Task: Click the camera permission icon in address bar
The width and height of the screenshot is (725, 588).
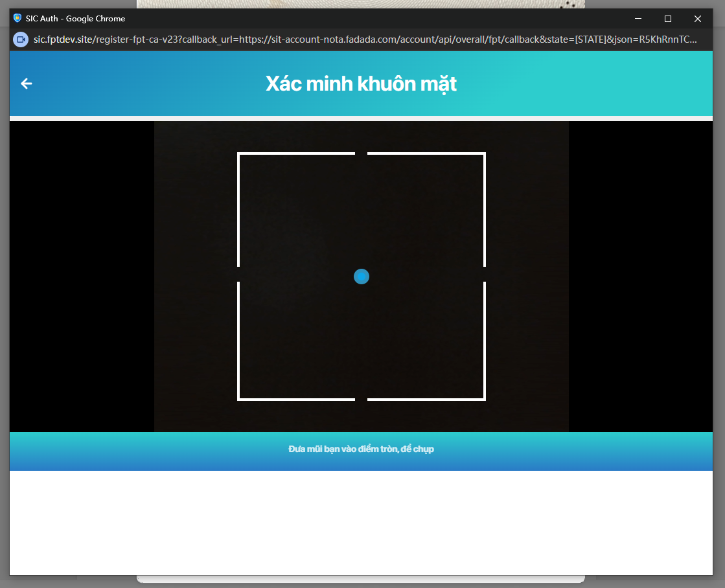Action: (21, 40)
